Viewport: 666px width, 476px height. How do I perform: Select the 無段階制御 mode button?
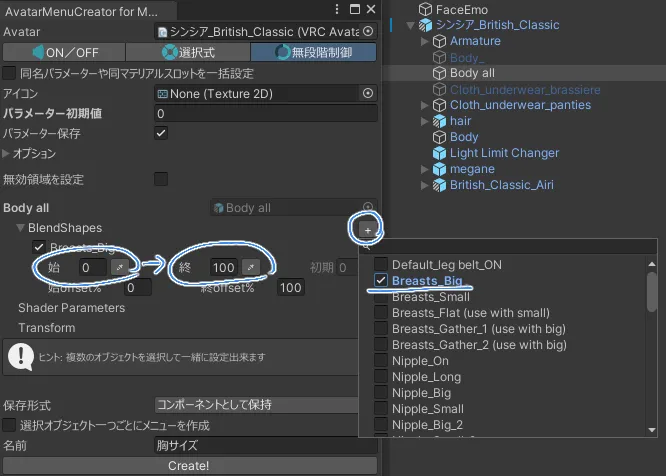314,52
